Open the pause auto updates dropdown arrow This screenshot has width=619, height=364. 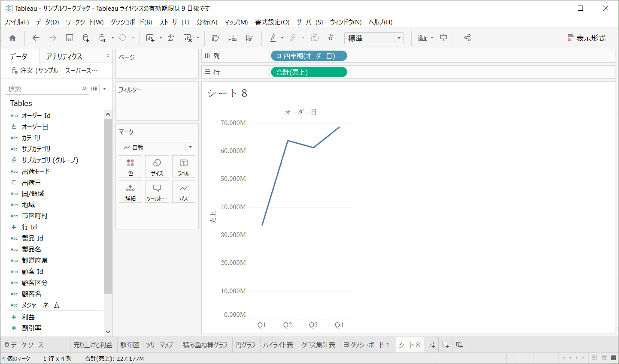(x=112, y=38)
